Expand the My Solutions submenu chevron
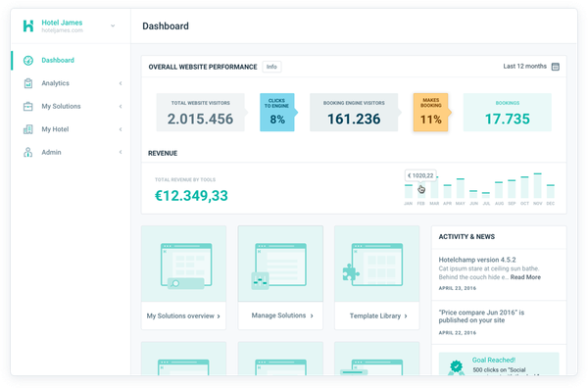Viewport: 588px width, 389px height. coord(121,107)
